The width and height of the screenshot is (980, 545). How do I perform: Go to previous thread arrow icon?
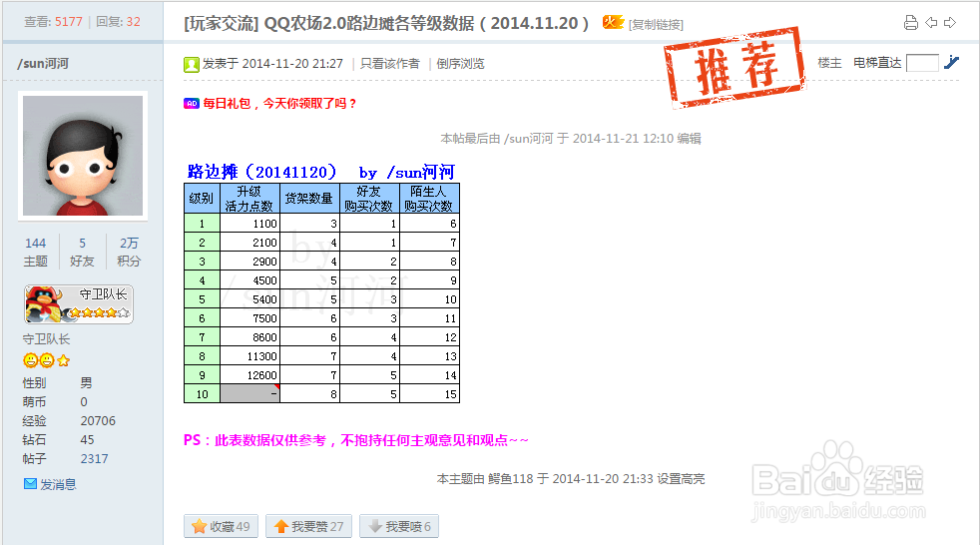tap(931, 23)
